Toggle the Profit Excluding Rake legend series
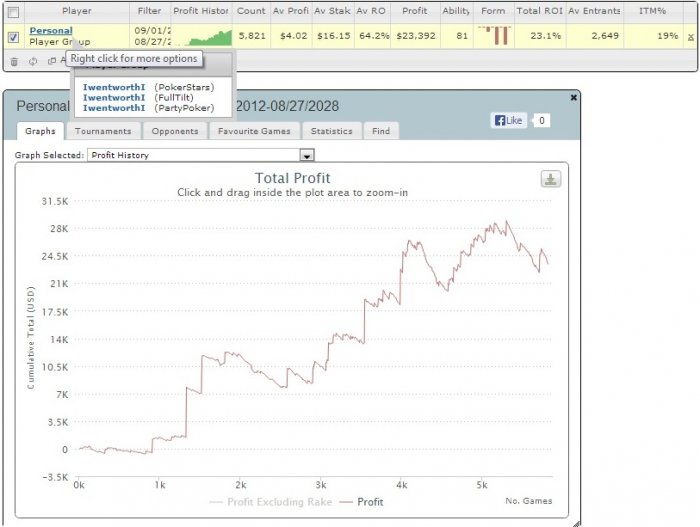Image resolution: width=700 pixels, height=527 pixels. [x=271, y=502]
